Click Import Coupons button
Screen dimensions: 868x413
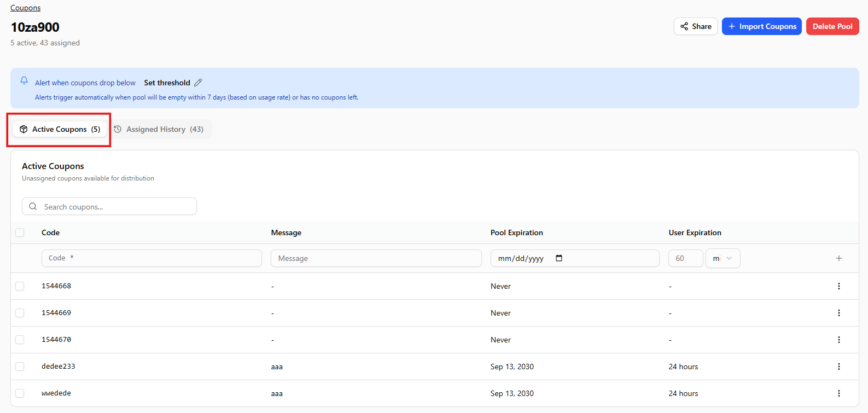click(762, 26)
